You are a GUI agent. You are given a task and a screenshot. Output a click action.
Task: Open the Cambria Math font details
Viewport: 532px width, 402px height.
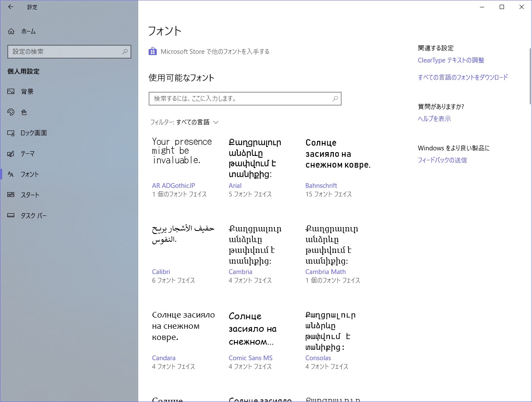326,272
